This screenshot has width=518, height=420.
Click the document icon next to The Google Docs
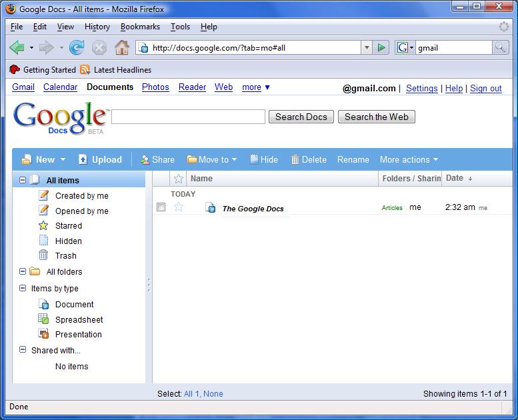click(211, 207)
